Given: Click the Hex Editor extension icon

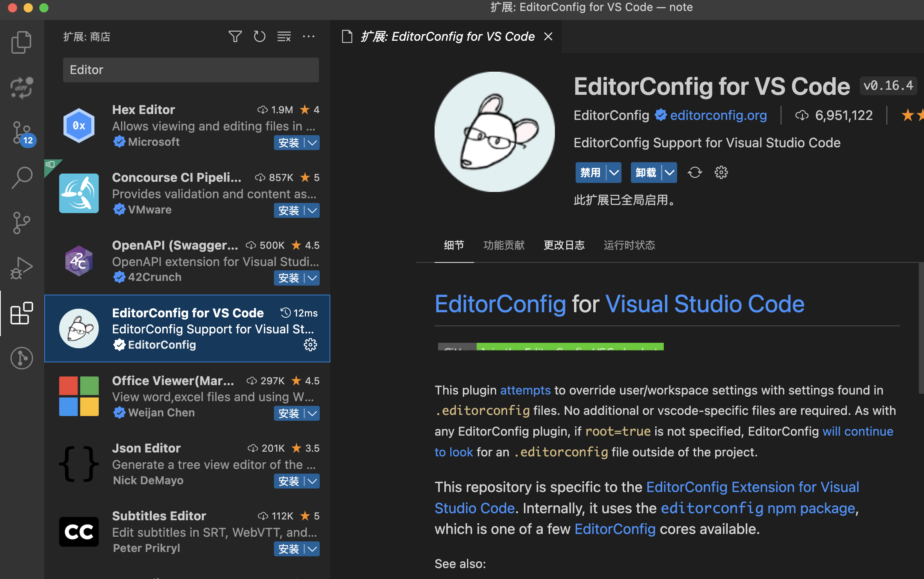Looking at the screenshot, I should [x=79, y=126].
